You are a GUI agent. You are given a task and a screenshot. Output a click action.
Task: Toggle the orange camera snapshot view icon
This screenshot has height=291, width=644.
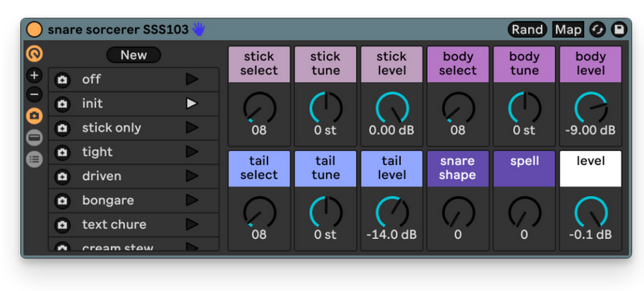pyautogui.click(x=34, y=116)
